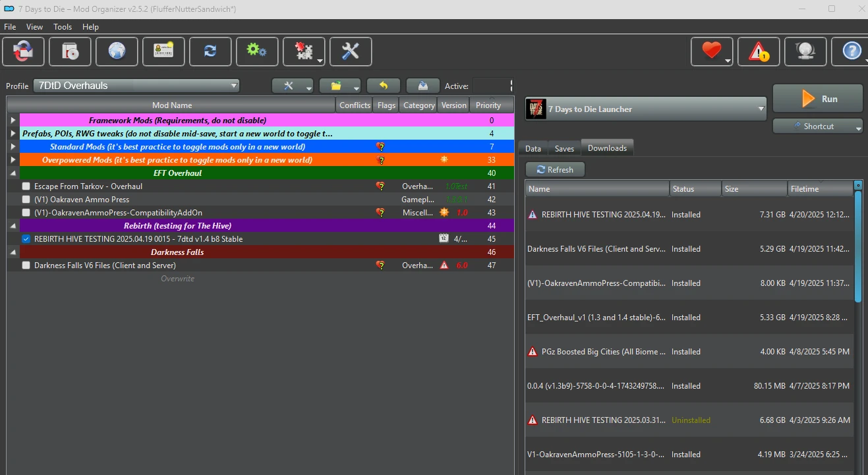
Task: Expand the Overpowered Mods separator
Action: (x=13, y=160)
